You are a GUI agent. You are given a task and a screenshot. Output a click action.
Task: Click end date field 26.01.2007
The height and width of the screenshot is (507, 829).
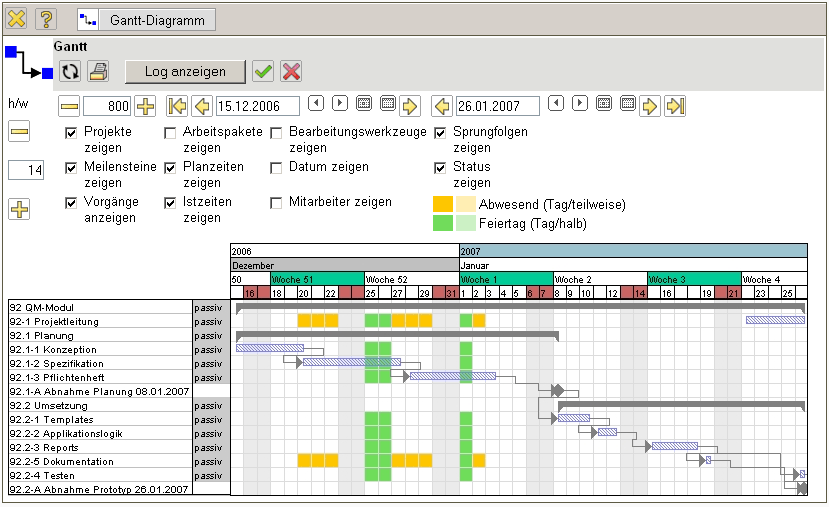[x=497, y=106]
